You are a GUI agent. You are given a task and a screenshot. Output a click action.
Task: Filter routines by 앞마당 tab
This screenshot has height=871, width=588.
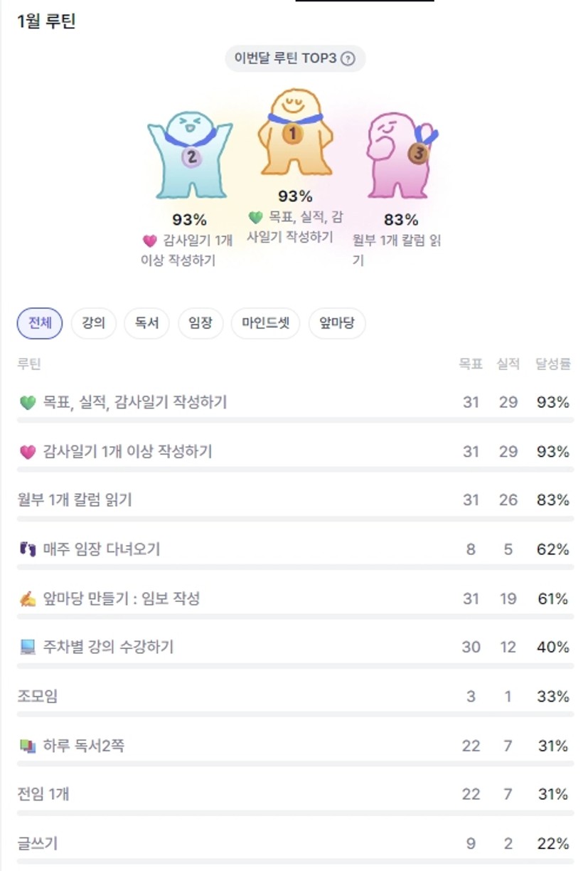tap(336, 324)
